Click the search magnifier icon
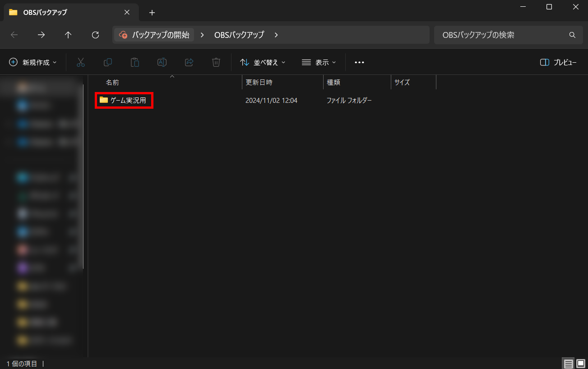The height and width of the screenshot is (369, 588). pyautogui.click(x=572, y=35)
